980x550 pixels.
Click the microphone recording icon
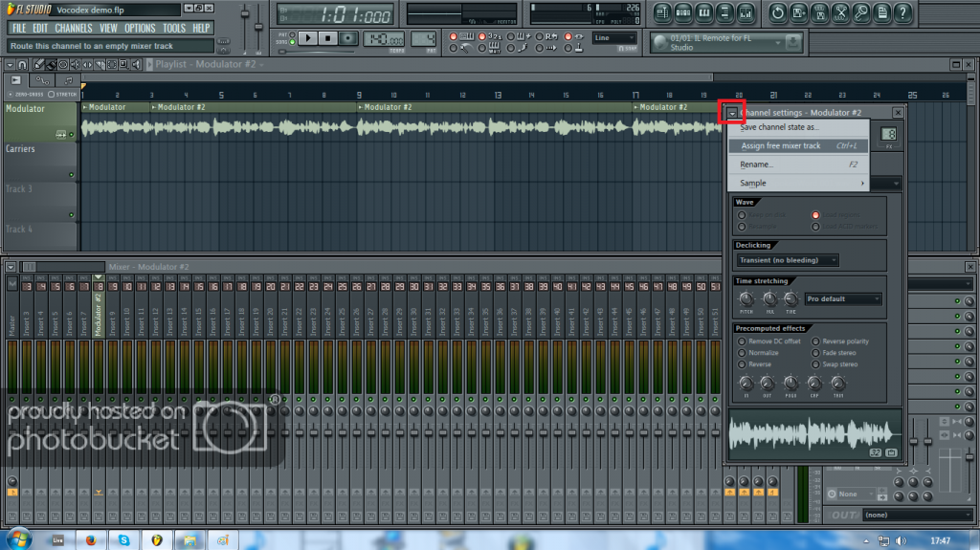point(861,12)
